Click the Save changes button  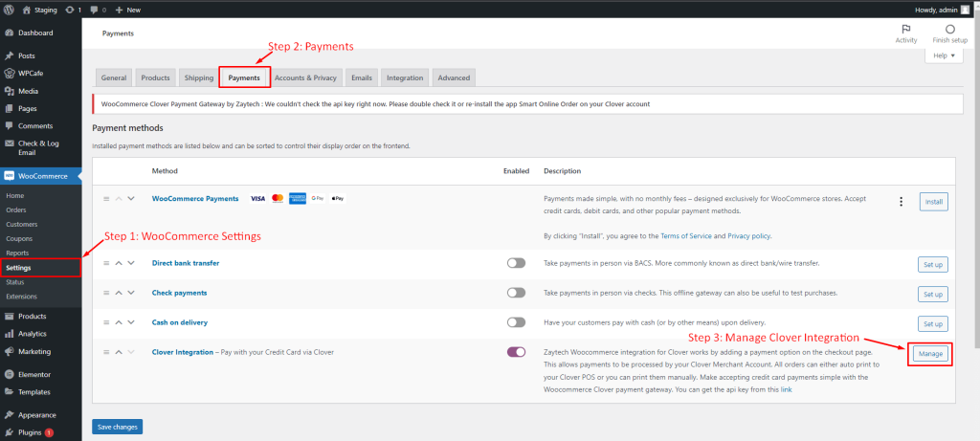117,427
